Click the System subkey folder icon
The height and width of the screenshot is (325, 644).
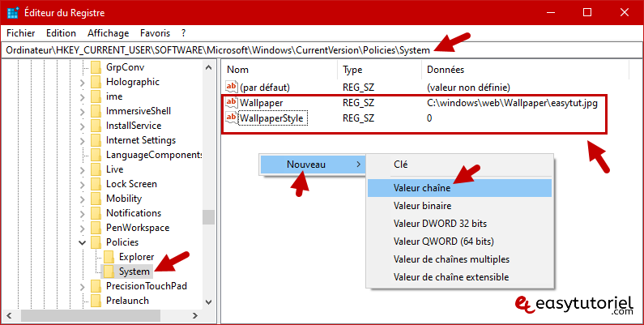click(109, 272)
